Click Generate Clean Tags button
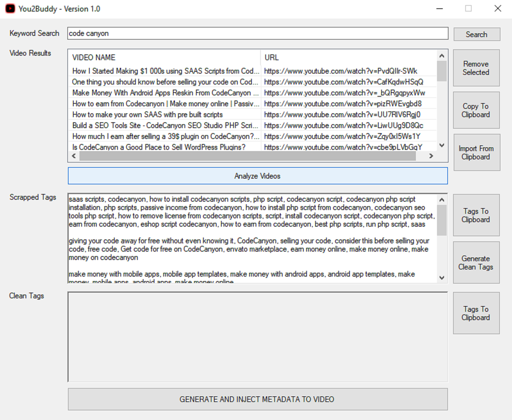Screen dimensions: 512x420 476,262
